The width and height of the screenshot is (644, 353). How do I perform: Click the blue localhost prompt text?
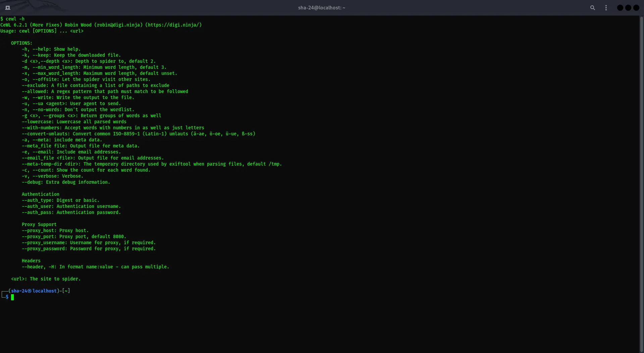[x=44, y=291]
